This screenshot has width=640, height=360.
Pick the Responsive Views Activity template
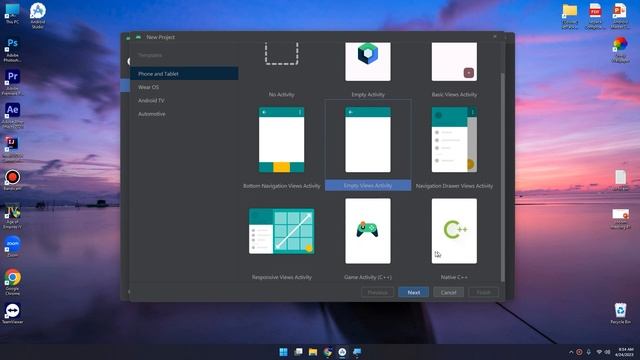pyautogui.click(x=281, y=231)
